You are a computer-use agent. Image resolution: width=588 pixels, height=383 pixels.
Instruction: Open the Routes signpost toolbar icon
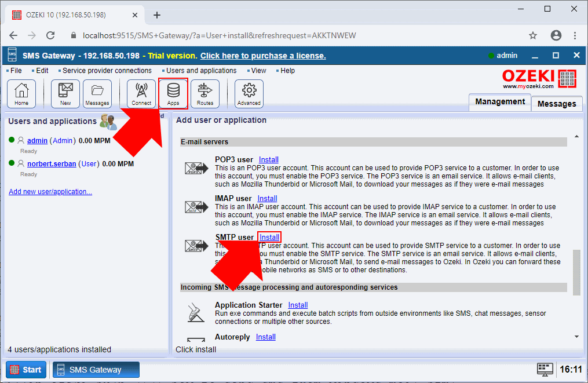coord(204,94)
